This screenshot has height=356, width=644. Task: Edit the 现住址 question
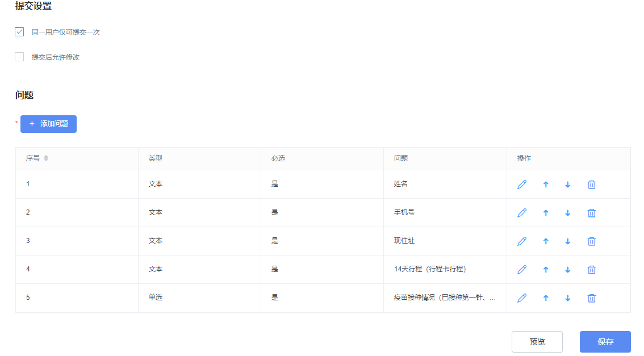click(522, 241)
